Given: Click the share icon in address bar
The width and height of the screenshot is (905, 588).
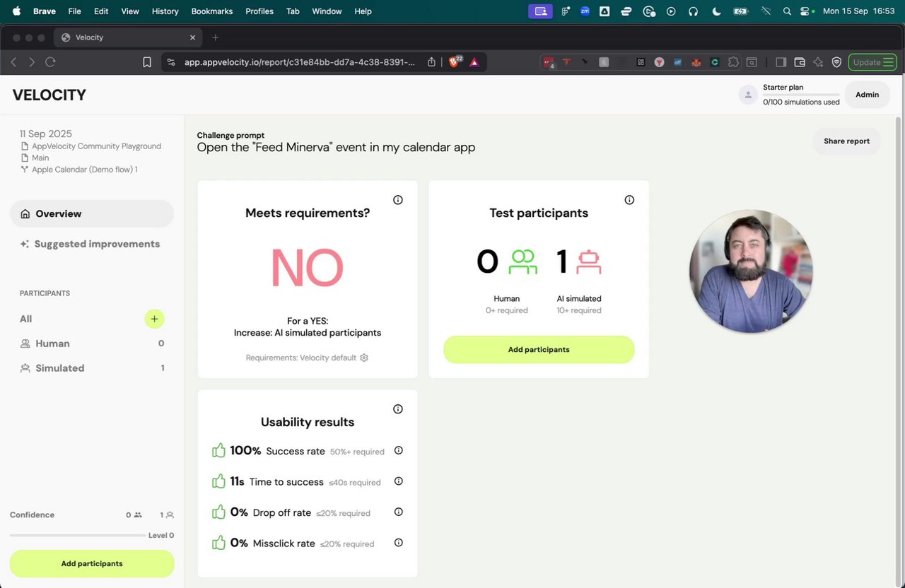Looking at the screenshot, I should point(431,62).
